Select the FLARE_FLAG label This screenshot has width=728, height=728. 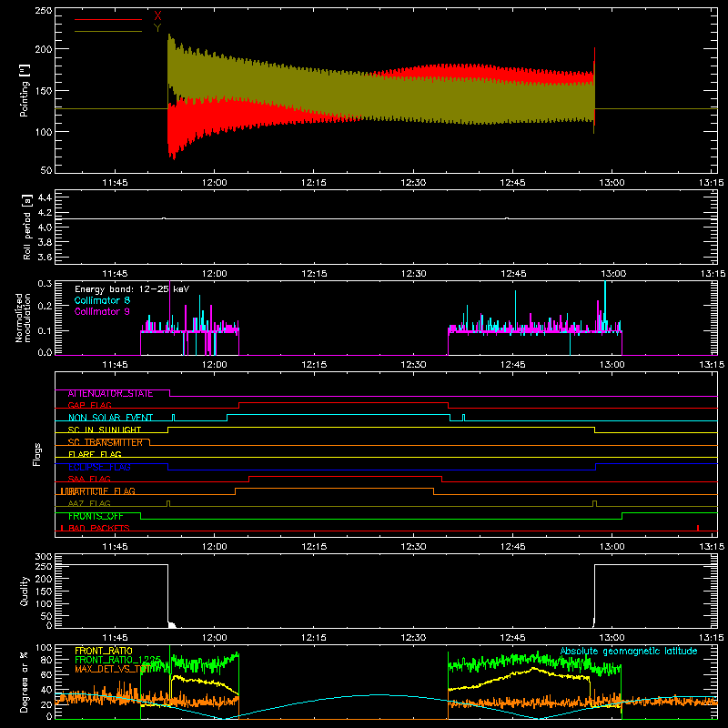click(95, 454)
